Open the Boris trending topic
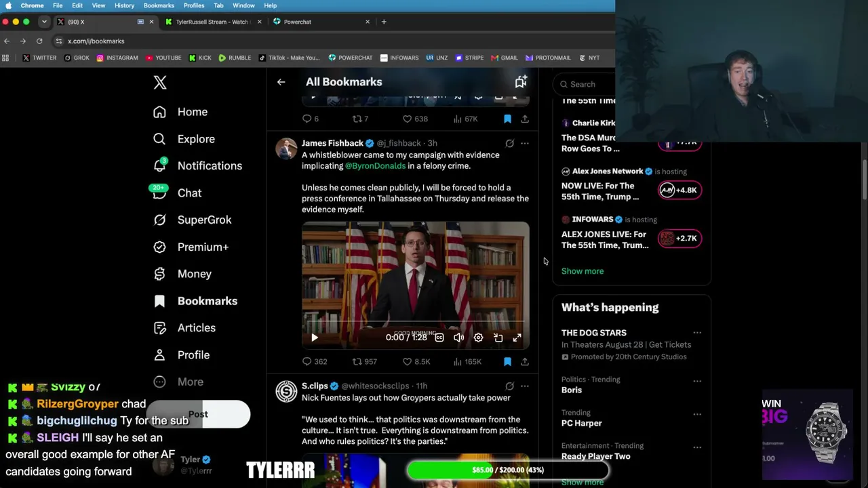Viewport: 868px width, 488px height. pos(572,390)
